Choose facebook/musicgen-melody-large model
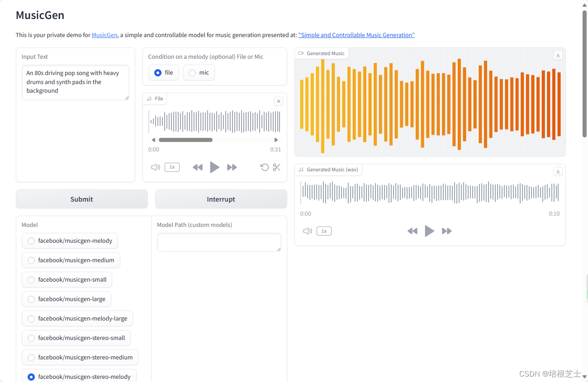 pos(77,318)
